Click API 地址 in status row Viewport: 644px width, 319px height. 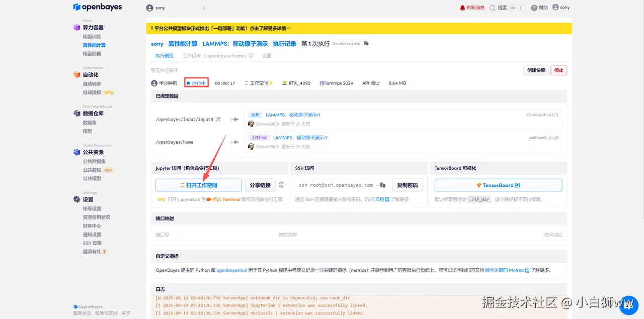(x=371, y=83)
